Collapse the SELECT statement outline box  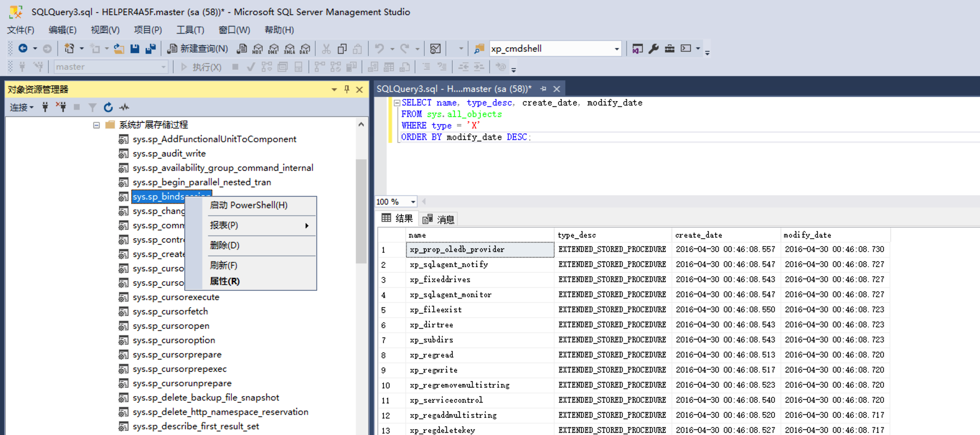click(397, 103)
